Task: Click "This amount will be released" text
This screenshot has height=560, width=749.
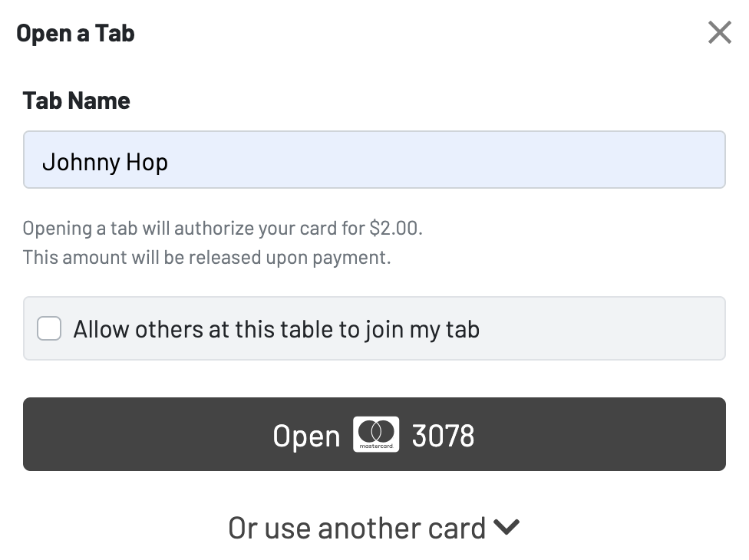Action: (x=206, y=257)
